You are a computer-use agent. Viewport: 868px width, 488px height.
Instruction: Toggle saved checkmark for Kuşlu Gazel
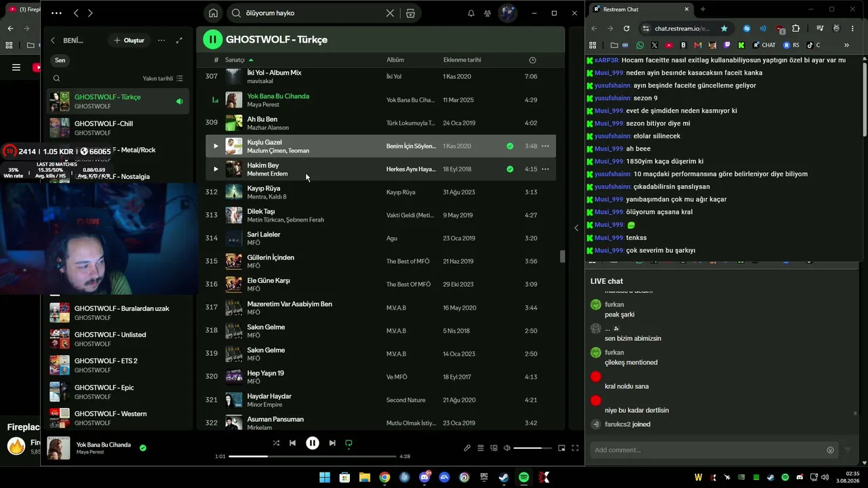tap(510, 146)
